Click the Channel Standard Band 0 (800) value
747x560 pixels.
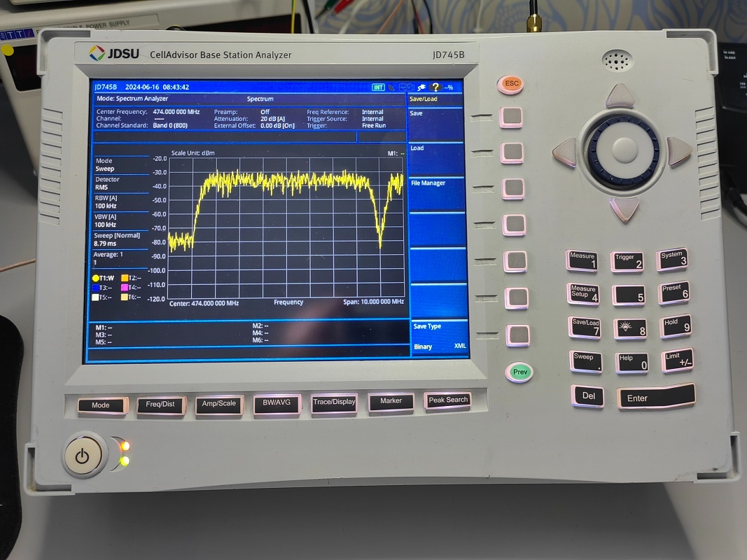170,125
